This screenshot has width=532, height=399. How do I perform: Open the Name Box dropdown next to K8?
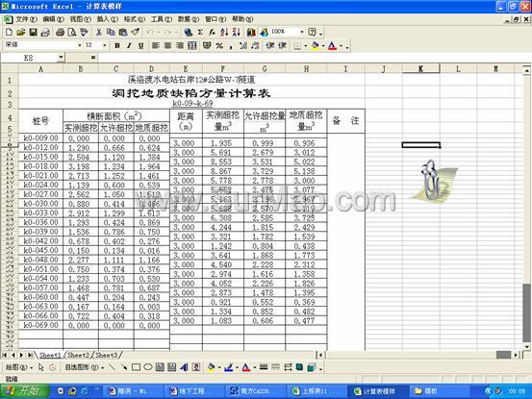(x=61, y=58)
